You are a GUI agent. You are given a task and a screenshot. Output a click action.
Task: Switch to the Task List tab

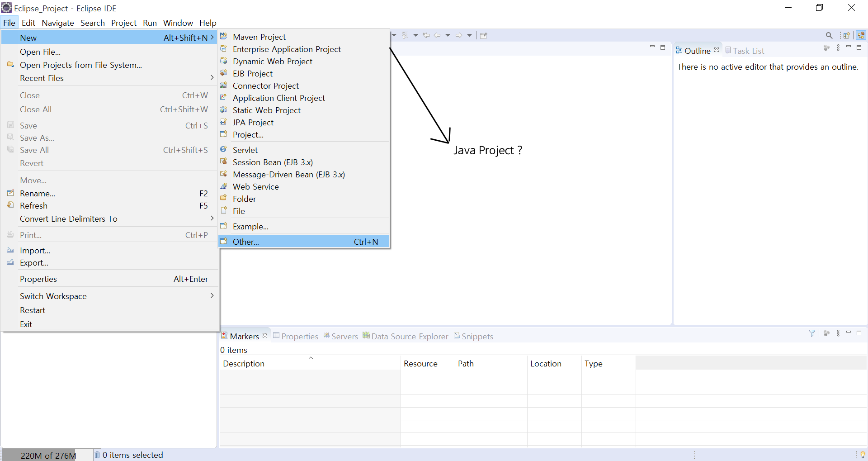[x=745, y=51]
